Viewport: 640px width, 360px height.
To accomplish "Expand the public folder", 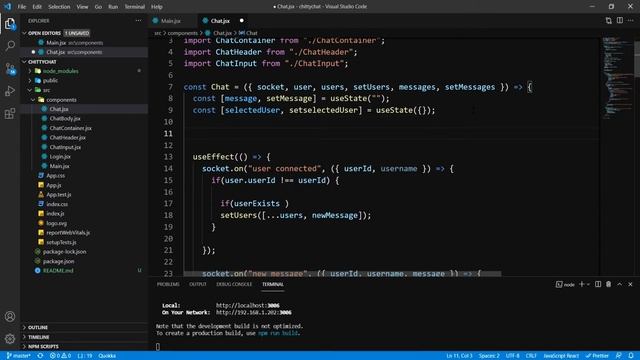I will tap(30, 80).
